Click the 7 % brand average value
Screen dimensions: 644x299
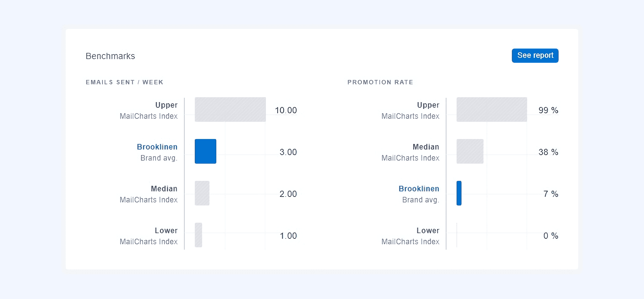pyautogui.click(x=551, y=194)
